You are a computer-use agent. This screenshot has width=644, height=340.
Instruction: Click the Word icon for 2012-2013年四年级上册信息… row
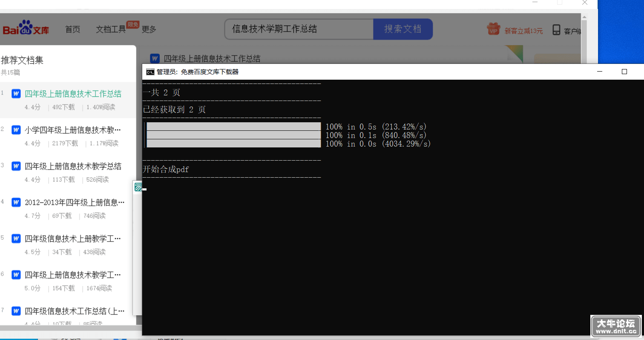pos(16,202)
